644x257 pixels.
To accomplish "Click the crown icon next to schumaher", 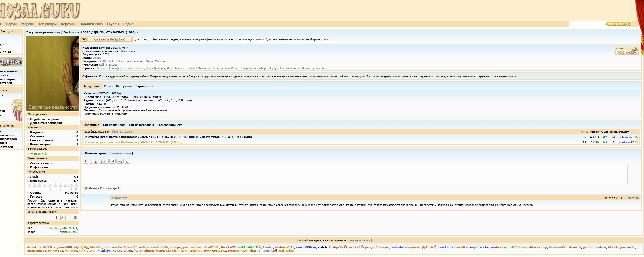I will click(636, 137).
